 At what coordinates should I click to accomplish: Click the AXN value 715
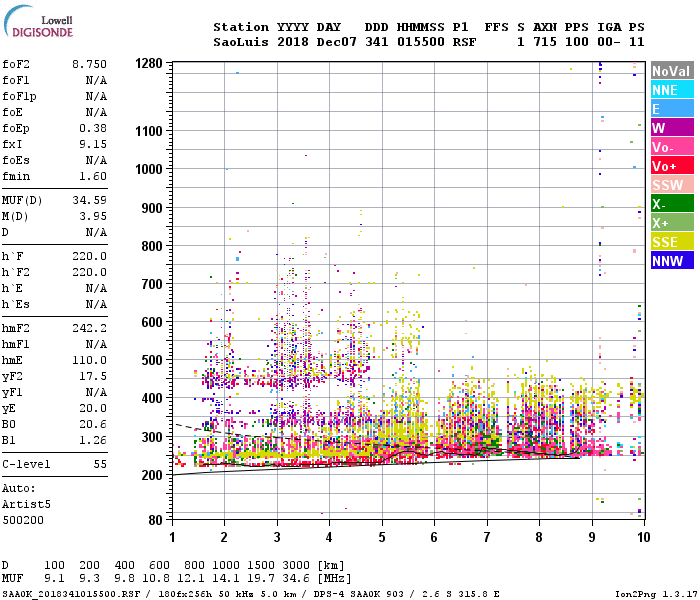545,42
